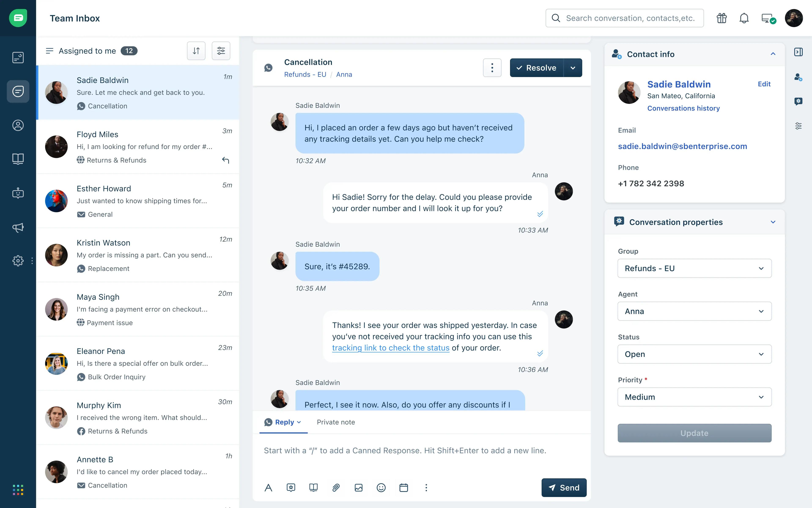Open Esther Howard shipping times conversation
Image resolution: width=812 pixels, height=508 pixels.
point(138,201)
